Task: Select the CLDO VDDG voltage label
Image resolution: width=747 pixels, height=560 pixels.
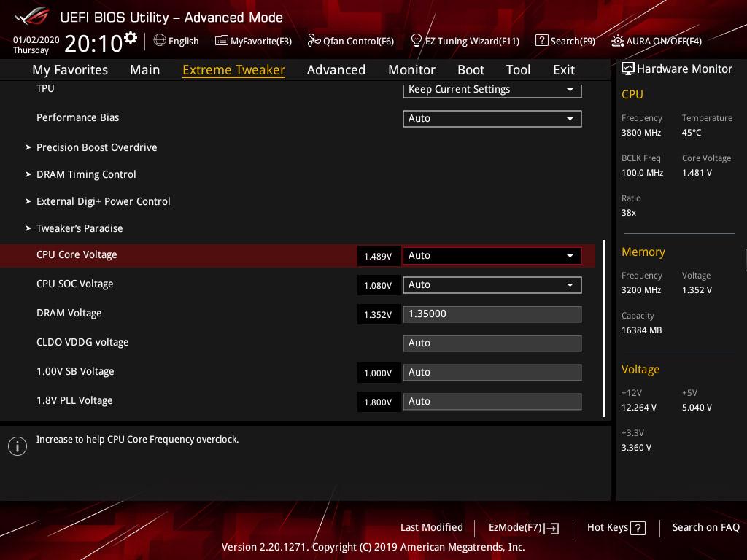Action: (82, 343)
